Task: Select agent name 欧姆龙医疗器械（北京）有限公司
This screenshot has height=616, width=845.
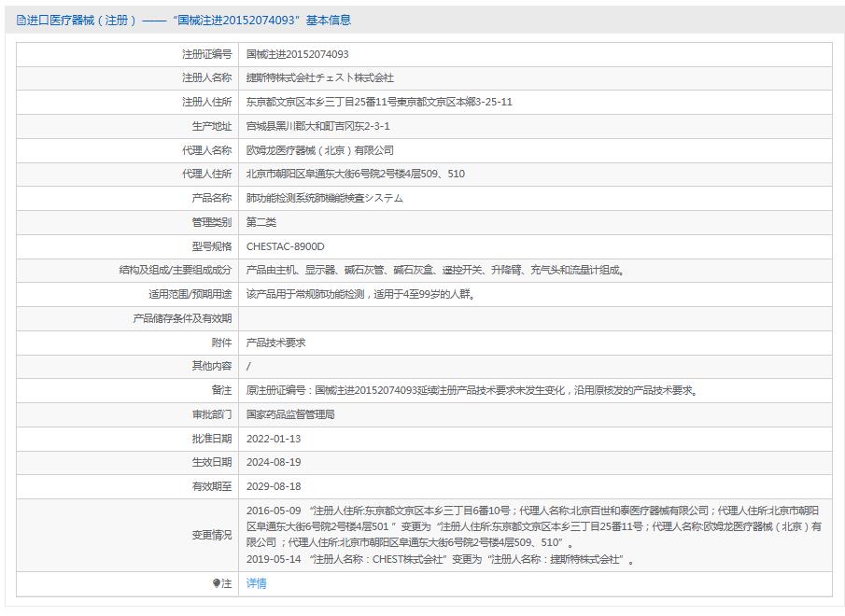Action: 322,150
